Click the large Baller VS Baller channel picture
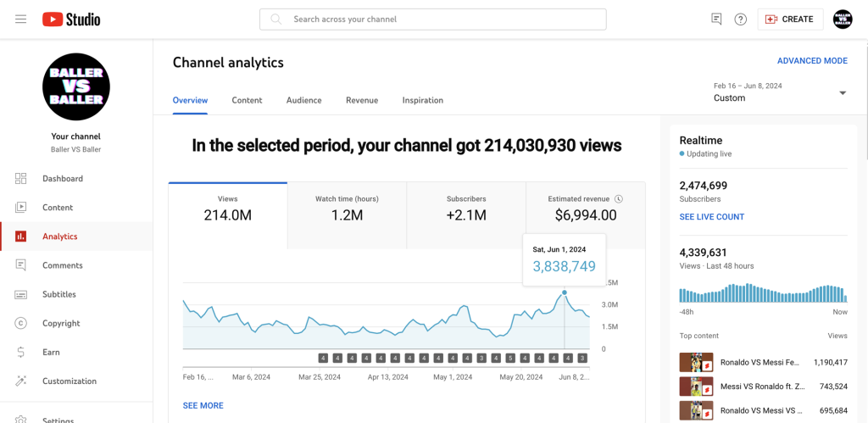 coord(76,87)
